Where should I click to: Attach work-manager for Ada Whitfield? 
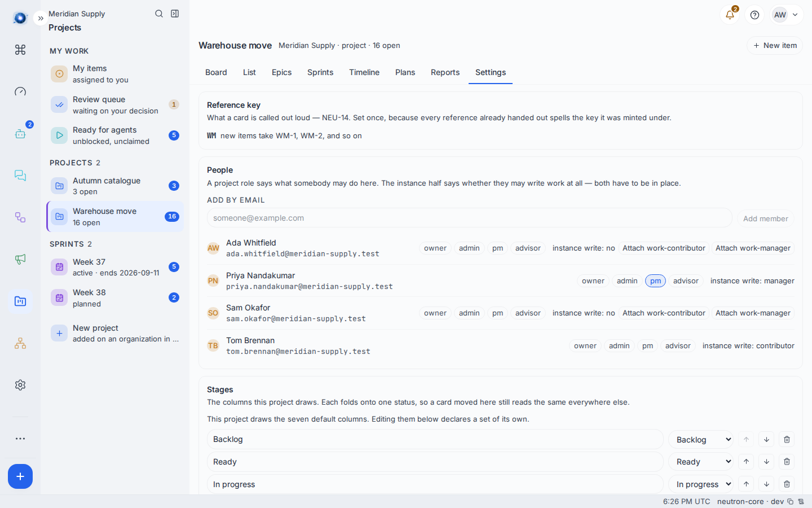tap(753, 248)
